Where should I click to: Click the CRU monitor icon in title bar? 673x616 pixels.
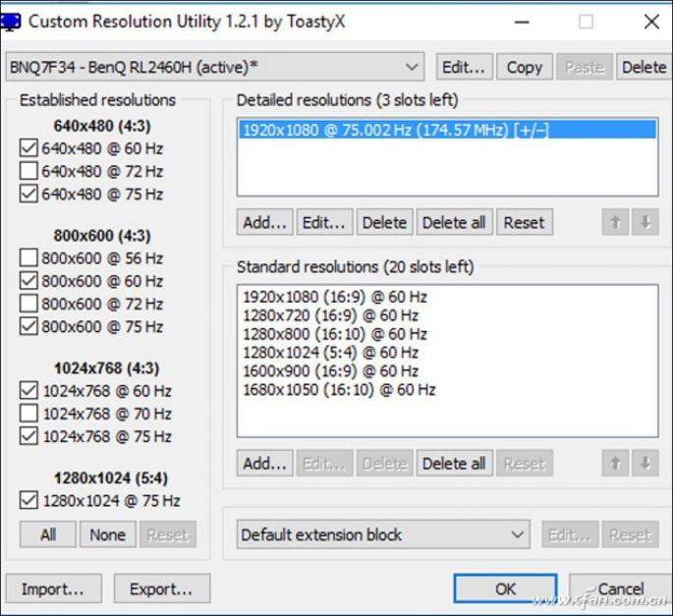(x=10, y=22)
